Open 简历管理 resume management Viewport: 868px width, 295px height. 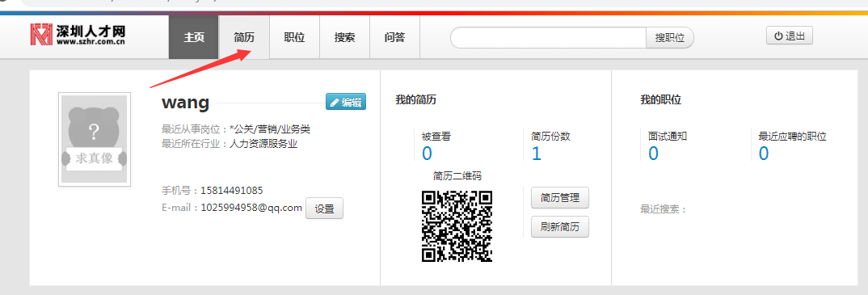click(559, 197)
